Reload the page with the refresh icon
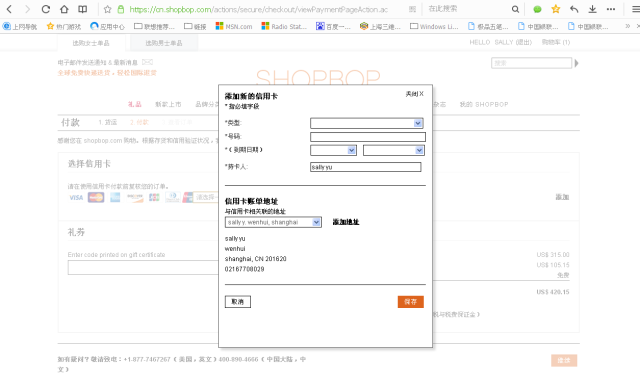This screenshot has height=385, width=640. pyautogui.click(x=46, y=9)
